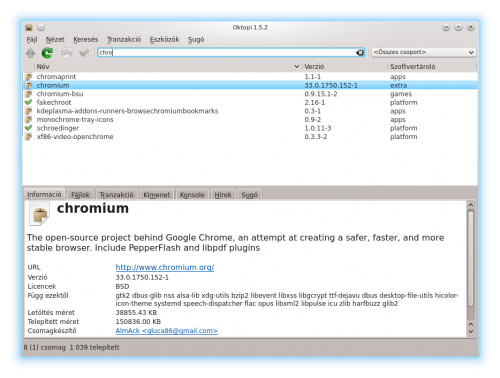
Task: Select the fakechroot package row
Action: point(250,102)
